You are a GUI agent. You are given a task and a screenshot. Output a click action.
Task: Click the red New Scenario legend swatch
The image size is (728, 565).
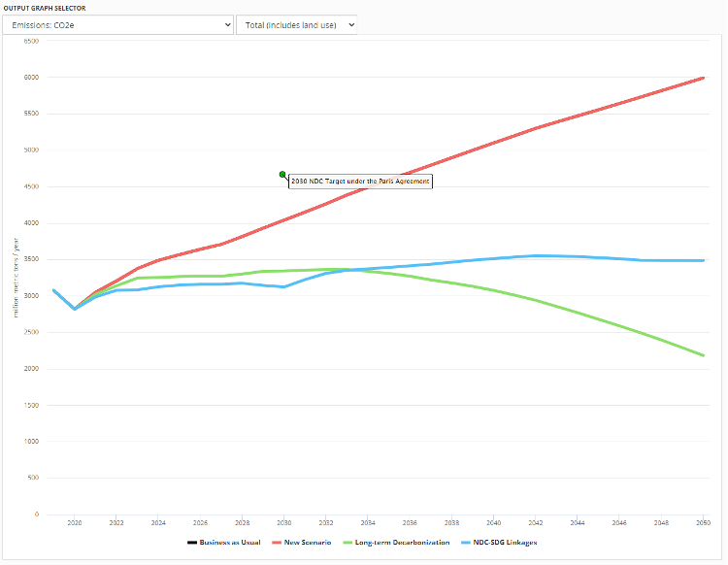tap(276, 542)
